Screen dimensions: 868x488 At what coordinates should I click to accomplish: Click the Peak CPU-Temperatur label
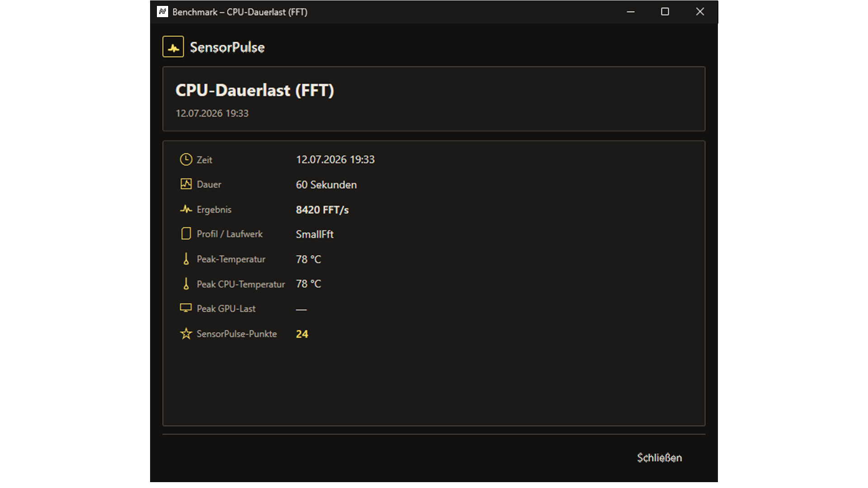[241, 284]
